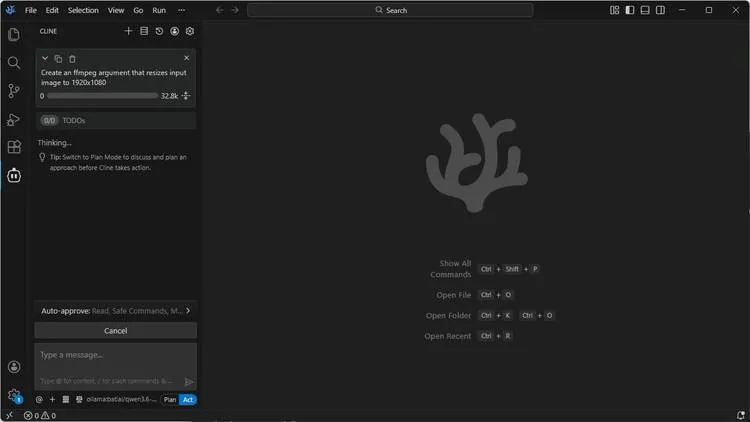Open notifications bell in status bar
Image resolution: width=750 pixels, height=422 pixels.
(x=740, y=415)
